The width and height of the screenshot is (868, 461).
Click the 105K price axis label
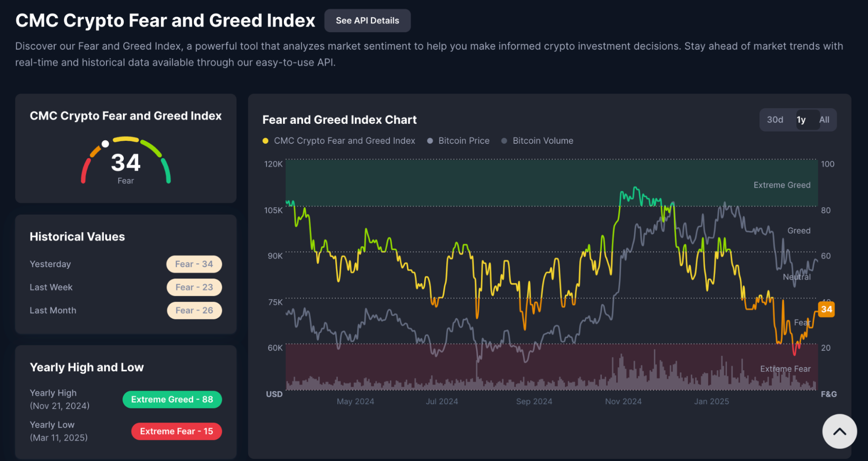coord(273,210)
